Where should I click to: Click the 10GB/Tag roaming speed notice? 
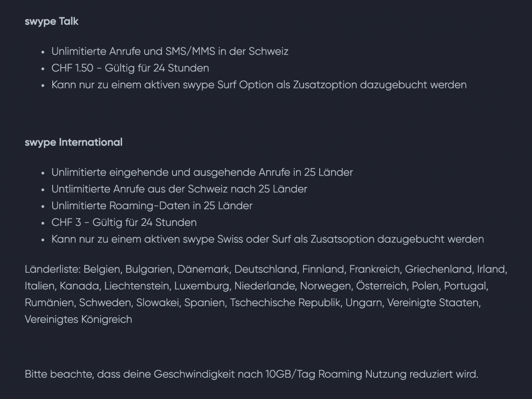pos(251,375)
